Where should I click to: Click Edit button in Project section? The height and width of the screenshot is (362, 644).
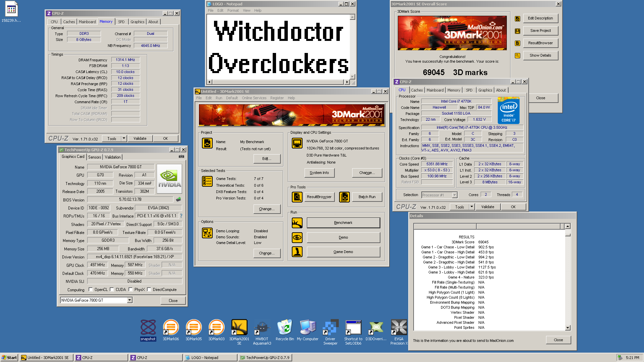pyautogui.click(x=267, y=159)
